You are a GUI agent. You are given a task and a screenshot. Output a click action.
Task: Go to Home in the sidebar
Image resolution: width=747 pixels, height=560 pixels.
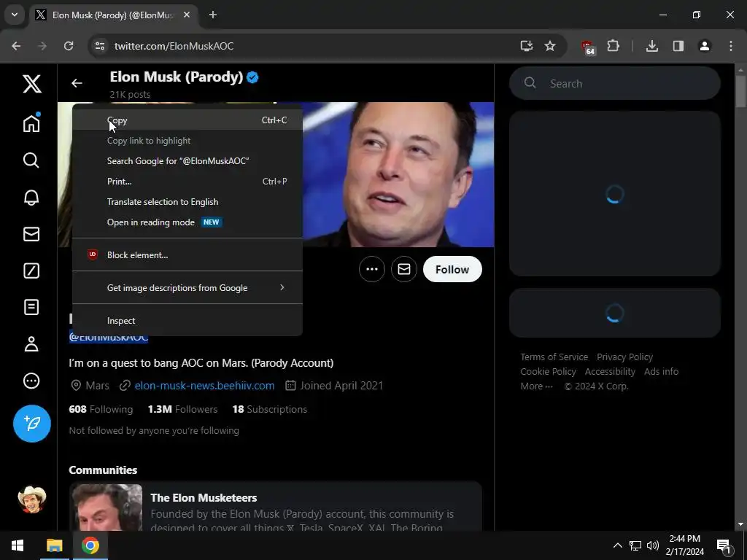31,122
